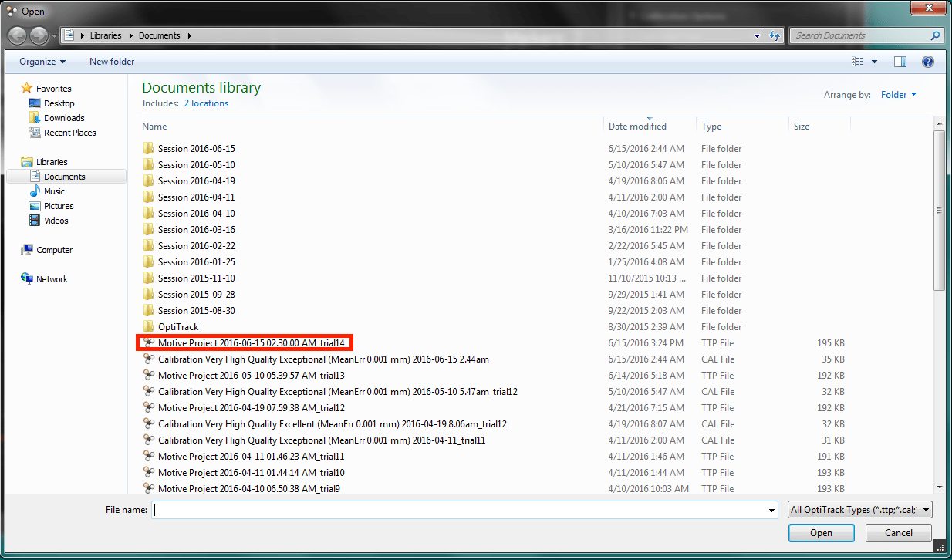Viewport: 952px width, 560px height.
Task: Select Music library icon
Action: click(x=35, y=191)
